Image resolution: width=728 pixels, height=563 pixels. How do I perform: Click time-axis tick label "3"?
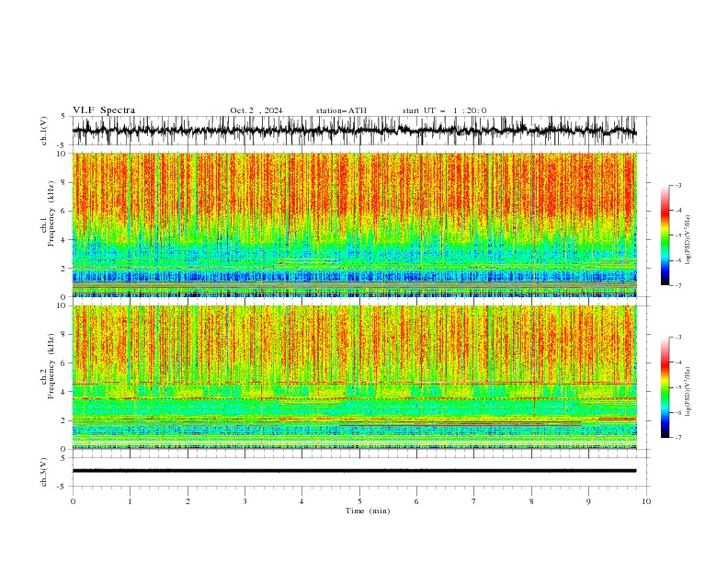click(245, 501)
